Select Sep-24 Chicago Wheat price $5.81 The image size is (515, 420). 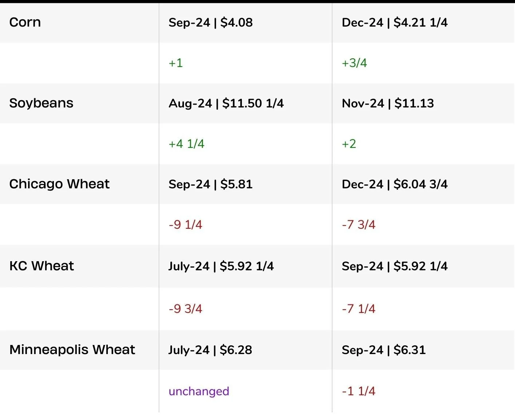click(x=211, y=184)
